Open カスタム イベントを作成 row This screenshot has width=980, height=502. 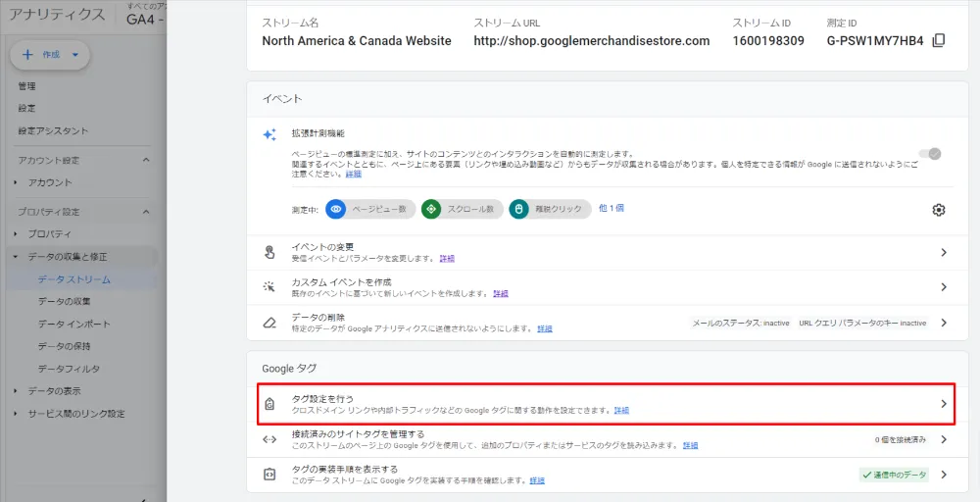(608, 287)
